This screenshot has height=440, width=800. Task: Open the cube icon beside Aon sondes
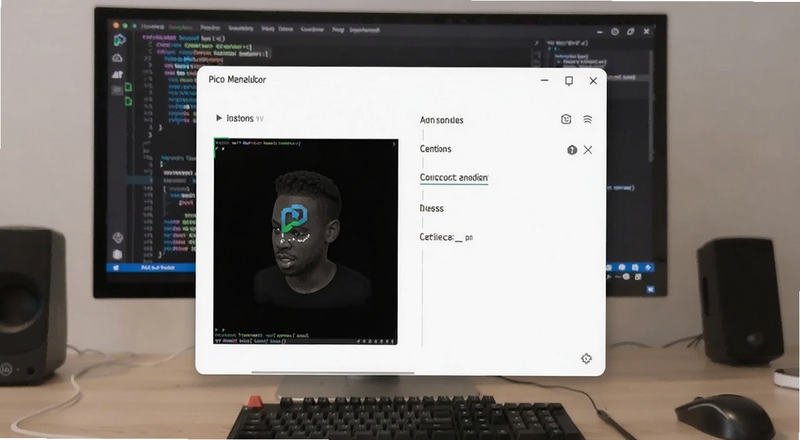(566, 119)
